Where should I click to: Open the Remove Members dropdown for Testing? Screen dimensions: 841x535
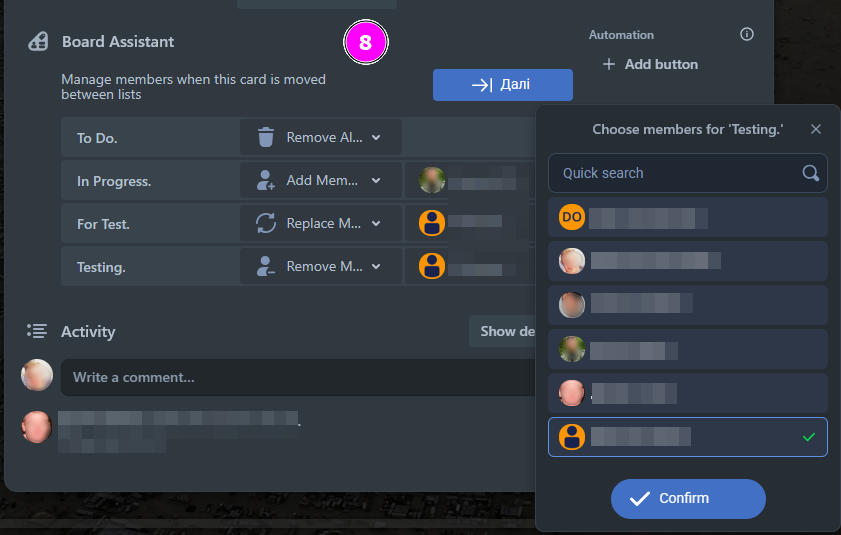pos(321,266)
